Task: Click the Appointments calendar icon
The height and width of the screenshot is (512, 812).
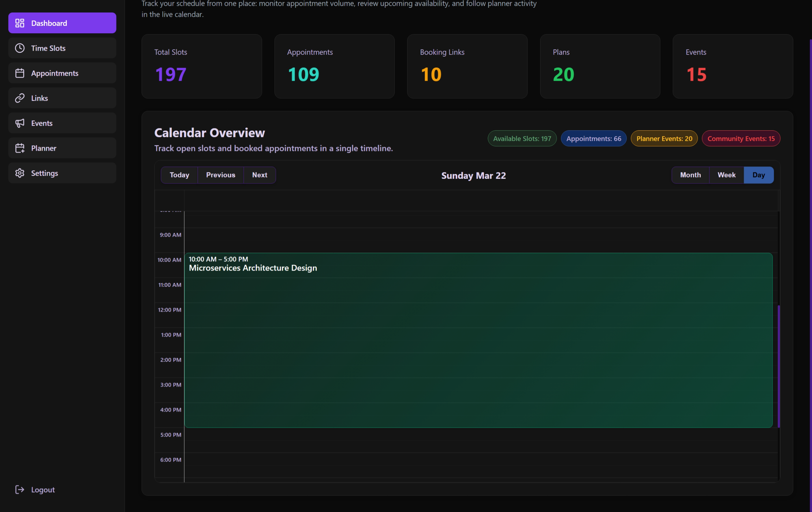Action: 20,73
